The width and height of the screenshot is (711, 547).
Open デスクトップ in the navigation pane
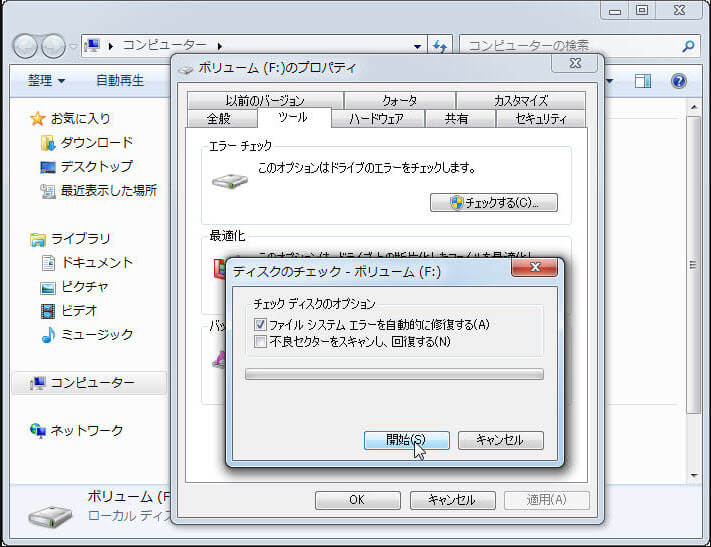pos(97,166)
